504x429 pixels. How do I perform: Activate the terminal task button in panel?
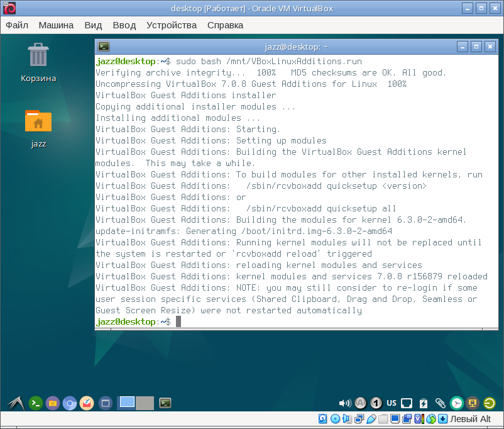pos(165,403)
